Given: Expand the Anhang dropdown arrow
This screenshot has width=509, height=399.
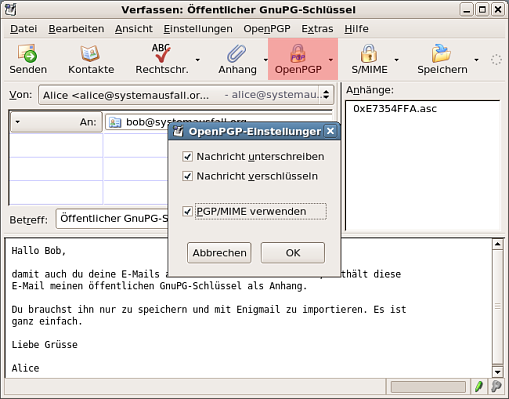Looking at the screenshot, I should pos(265,60).
